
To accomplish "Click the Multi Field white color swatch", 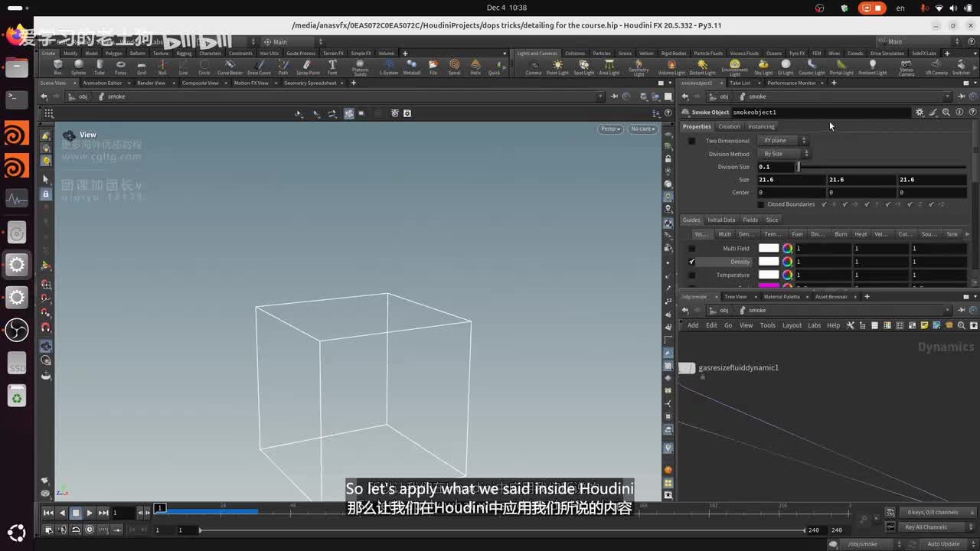I will (769, 249).
